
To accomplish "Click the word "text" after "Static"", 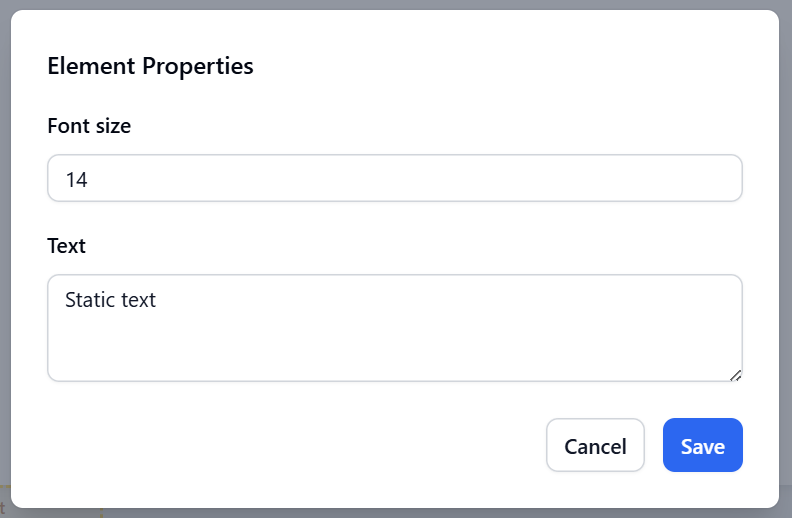I will [138, 299].
